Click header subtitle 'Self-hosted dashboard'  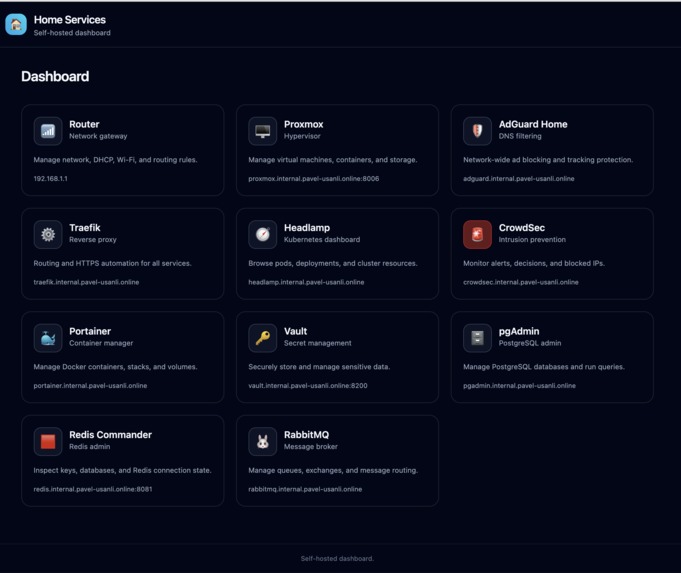[x=72, y=33]
